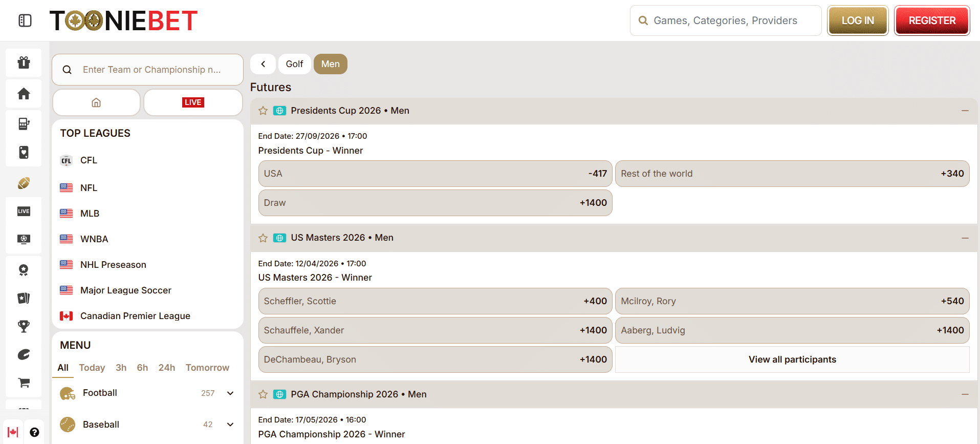The width and height of the screenshot is (980, 444).
Task: Bet on Schauffele, Xander +1400
Action: 435,330
